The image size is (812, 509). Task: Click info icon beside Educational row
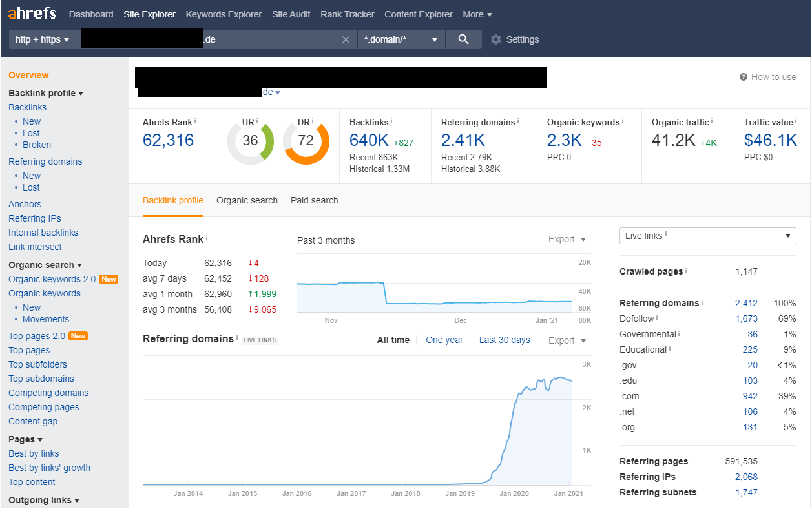[x=670, y=349]
